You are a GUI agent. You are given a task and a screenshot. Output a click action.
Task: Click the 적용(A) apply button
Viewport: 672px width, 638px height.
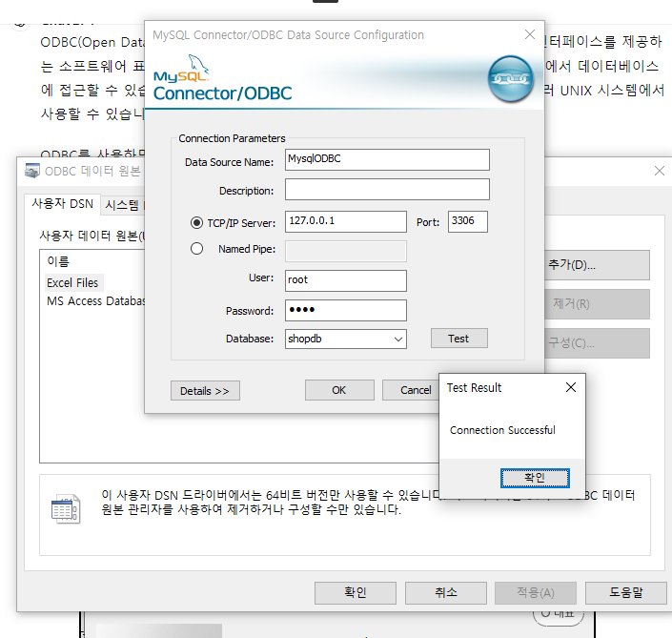point(536,592)
